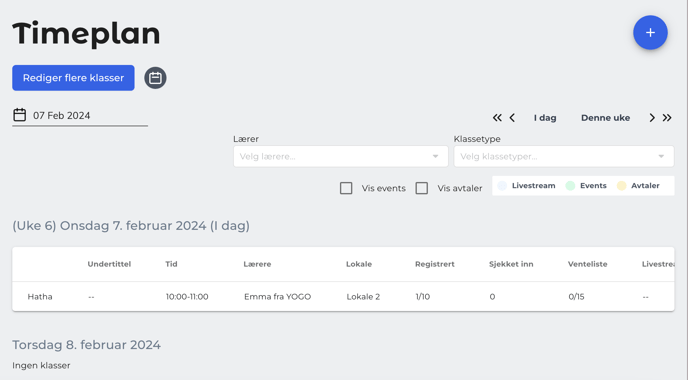The width and height of the screenshot is (688, 380).
Task: Click the Ingen klasser text
Action: coord(41,366)
